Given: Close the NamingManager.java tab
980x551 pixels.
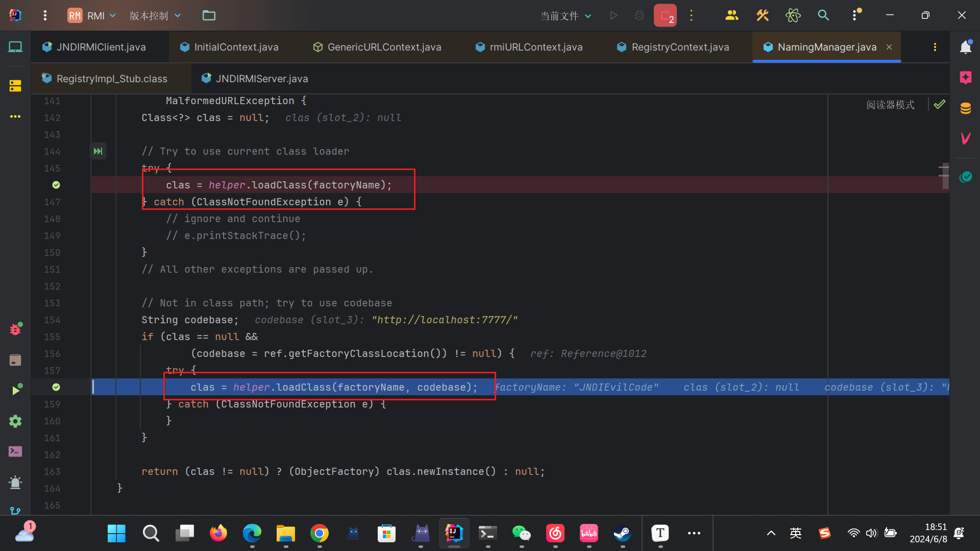Looking at the screenshot, I should tap(889, 47).
